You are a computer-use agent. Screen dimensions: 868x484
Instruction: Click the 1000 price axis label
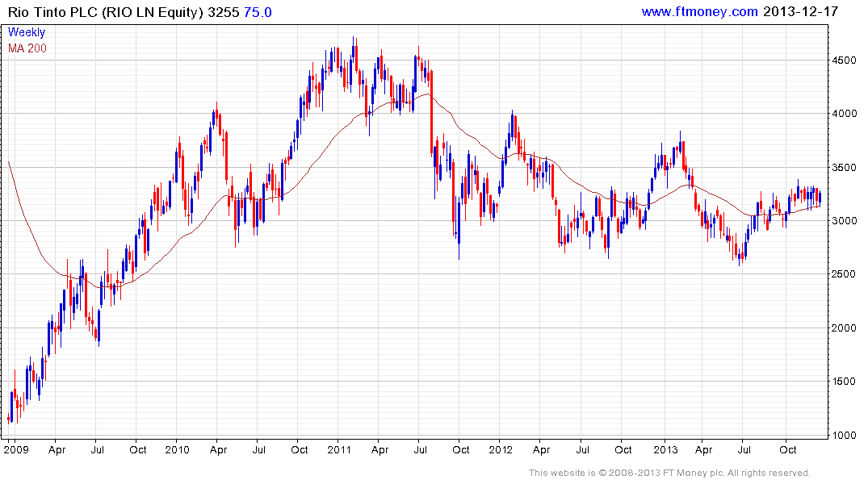(845, 436)
